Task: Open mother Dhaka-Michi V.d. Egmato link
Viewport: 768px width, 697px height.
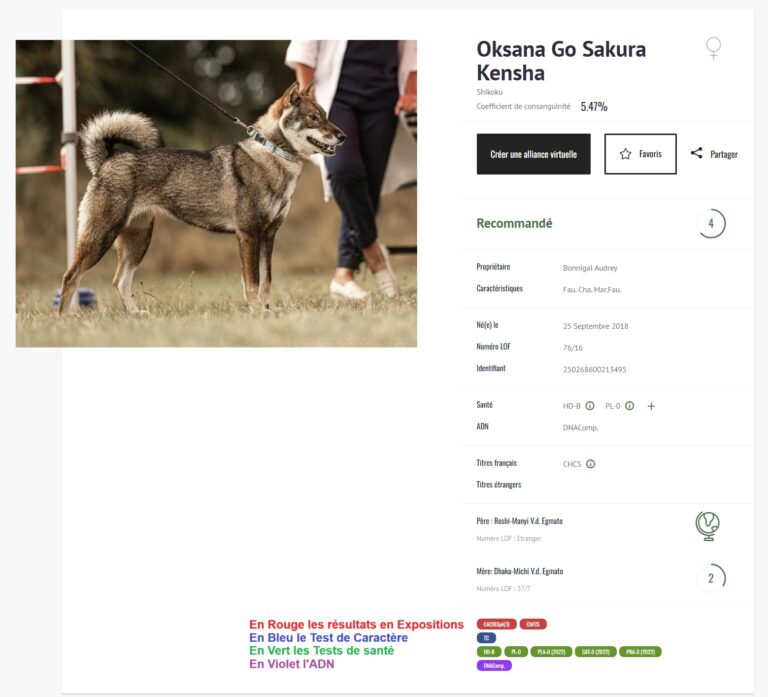Action: [520, 571]
